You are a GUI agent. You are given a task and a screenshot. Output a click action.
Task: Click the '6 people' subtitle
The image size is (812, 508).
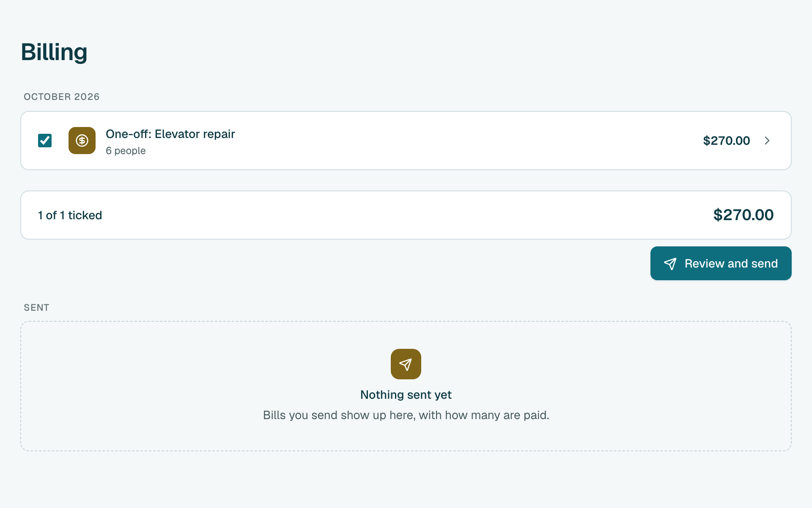[x=126, y=151]
